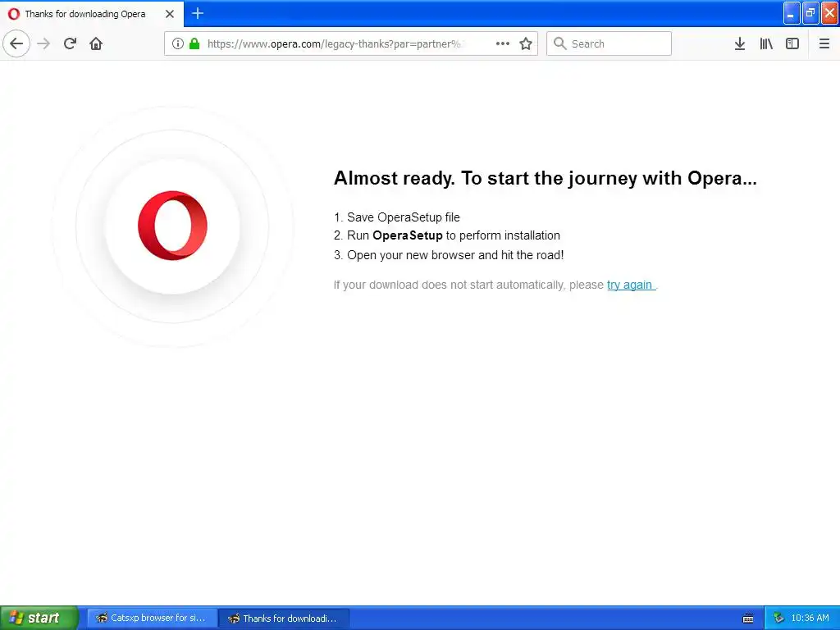Minimize the Firefox window

pos(792,13)
